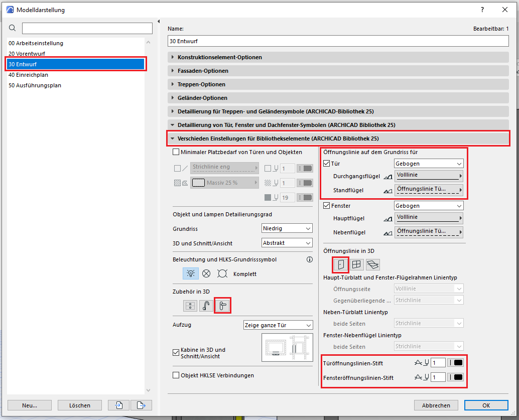Image resolution: width=519 pixels, height=420 pixels.
Task: Select 40 Einreichplan in the list
Action: [x=28, y=75]
